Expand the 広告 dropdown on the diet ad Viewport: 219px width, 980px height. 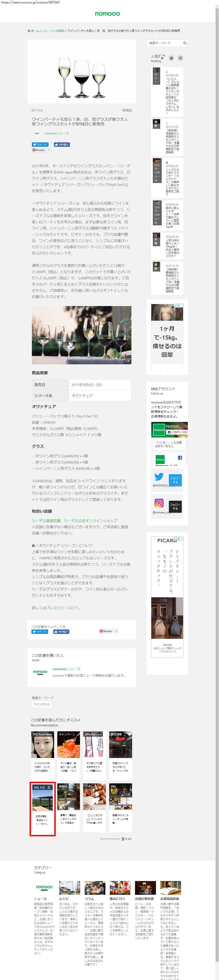179,306
